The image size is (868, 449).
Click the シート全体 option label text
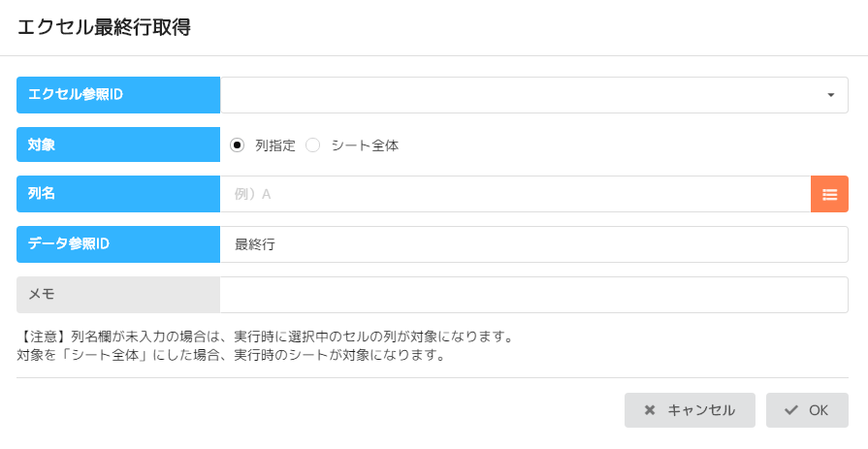click(x=365, y=145)
